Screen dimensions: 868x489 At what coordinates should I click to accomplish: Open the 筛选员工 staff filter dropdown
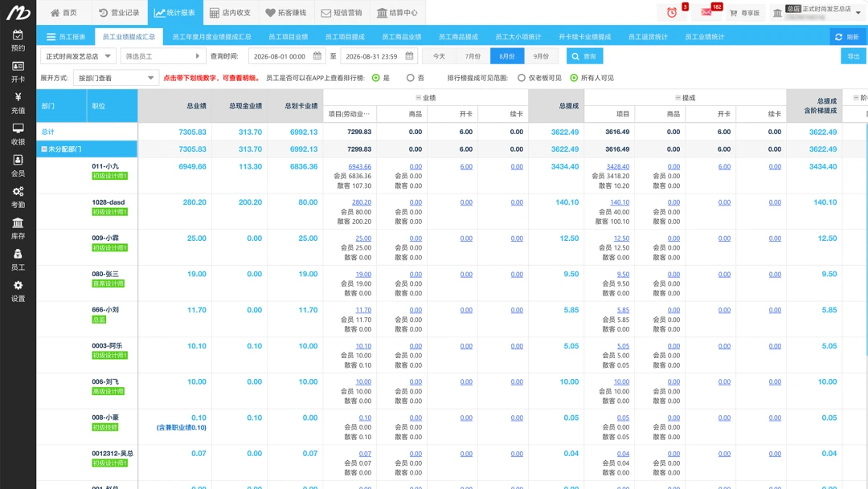(x=162, y=56)
